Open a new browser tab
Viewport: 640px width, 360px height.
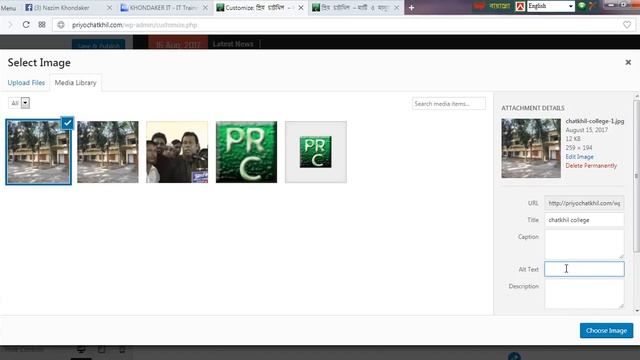tap(411, 8)
